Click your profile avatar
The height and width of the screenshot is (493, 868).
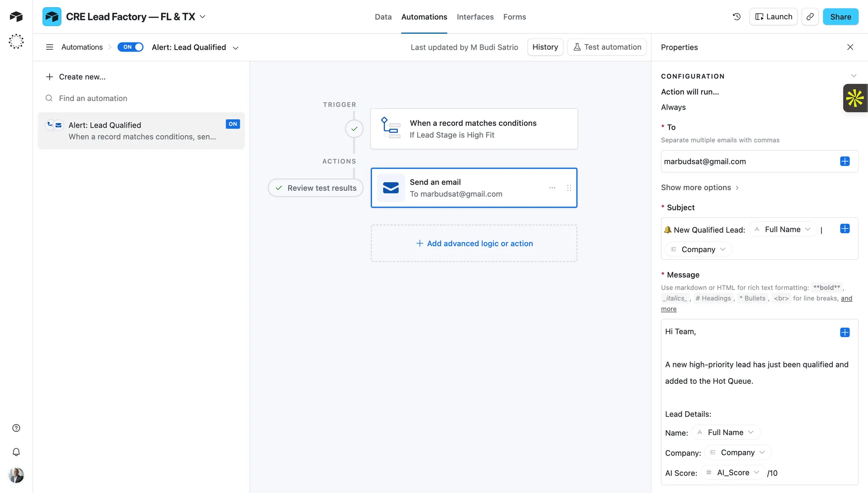pyautogui.click(x=16, y=475)
